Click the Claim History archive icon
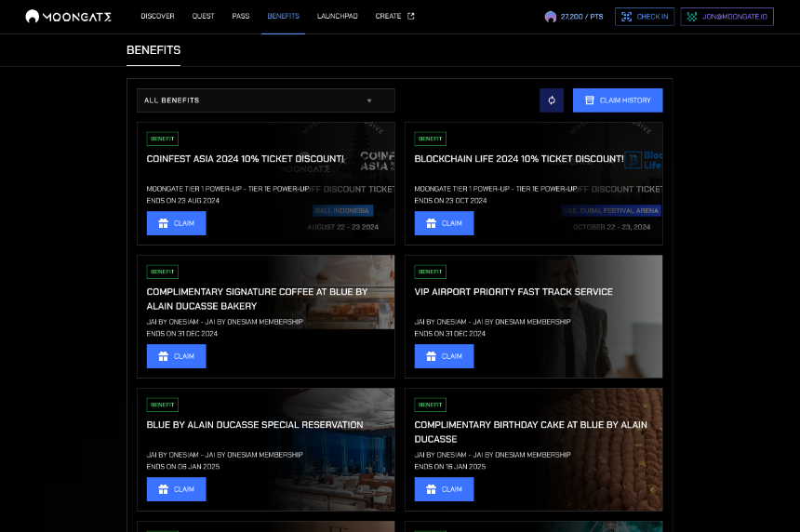 coord(589,100)
